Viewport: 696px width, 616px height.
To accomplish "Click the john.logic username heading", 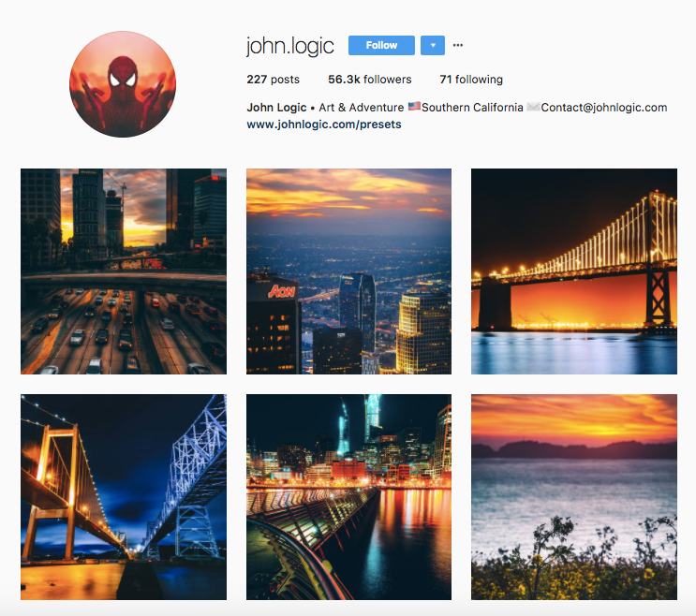I will point(290,46).
